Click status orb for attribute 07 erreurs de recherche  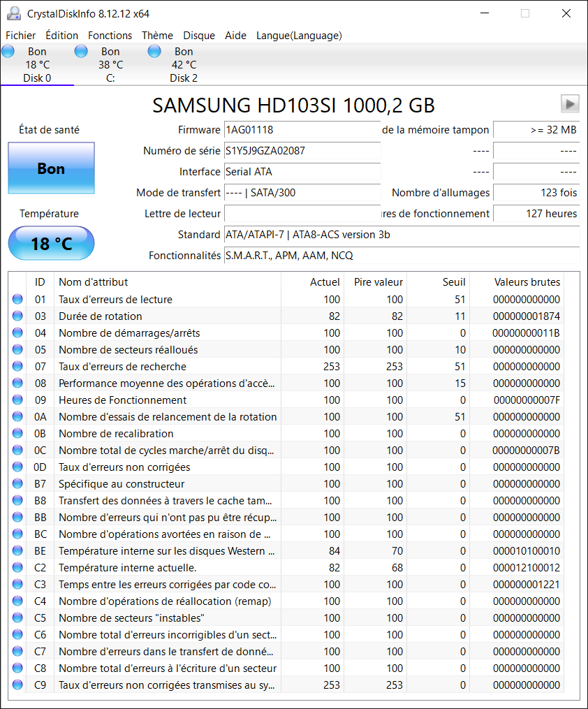click(x=17, y=366)
